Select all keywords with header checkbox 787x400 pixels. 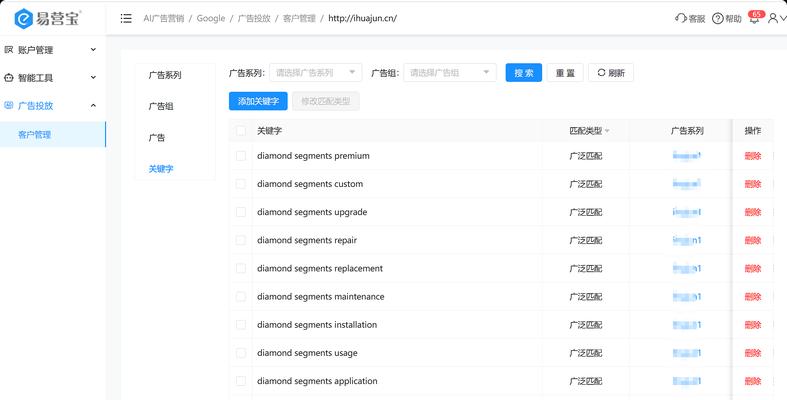(241, 131)
